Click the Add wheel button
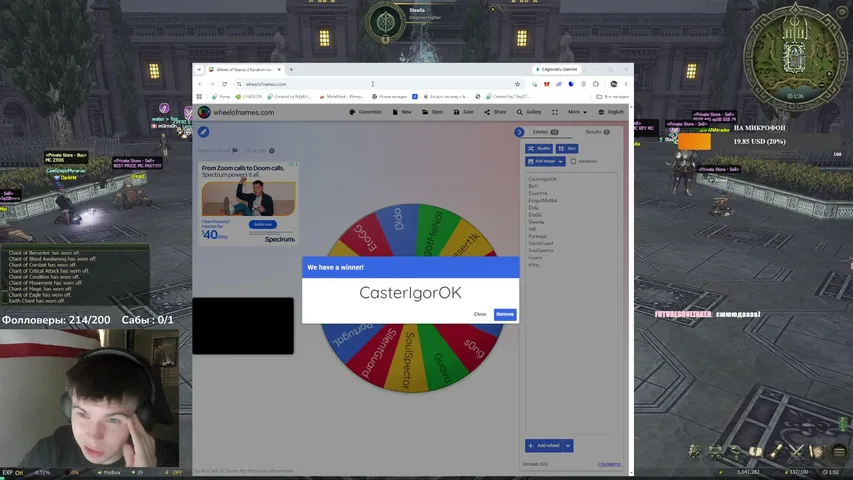The width and height of the screenshot is (853, 480). pos(544,446)
